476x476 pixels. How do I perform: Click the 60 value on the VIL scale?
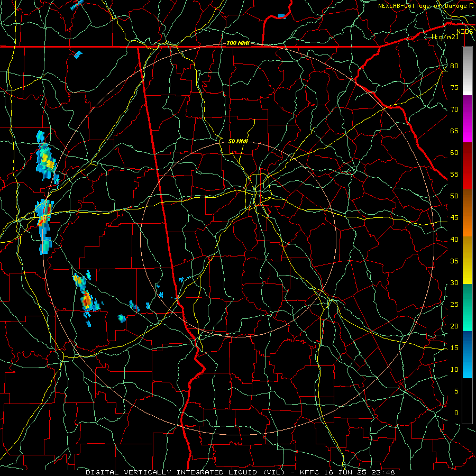click(454, 153)
